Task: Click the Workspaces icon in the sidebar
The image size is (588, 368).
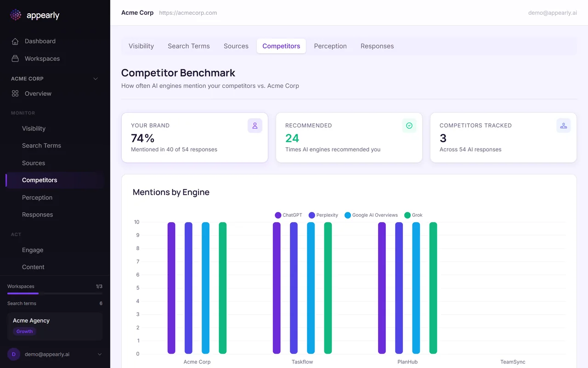Action: pyautogui.click(x=15, y=58)
